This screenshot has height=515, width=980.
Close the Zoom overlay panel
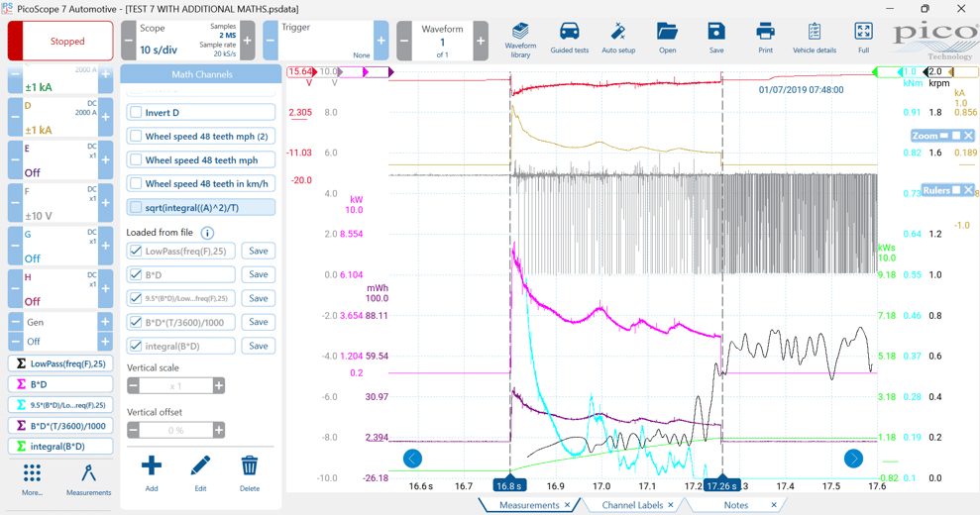(968, 136)
